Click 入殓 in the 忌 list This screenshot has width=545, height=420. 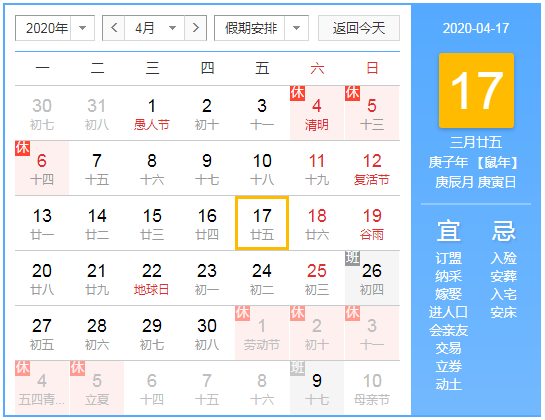pos(504,258)
